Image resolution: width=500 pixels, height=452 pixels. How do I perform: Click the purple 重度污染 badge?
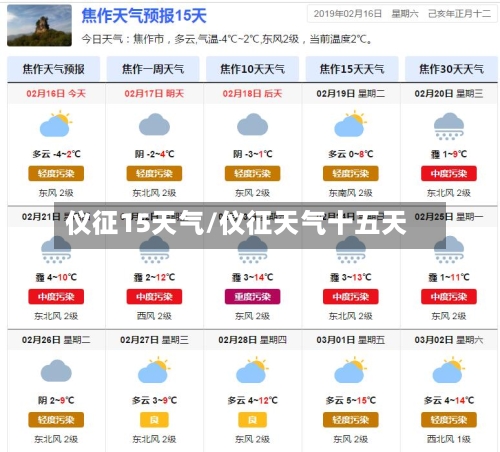point(252,297)
